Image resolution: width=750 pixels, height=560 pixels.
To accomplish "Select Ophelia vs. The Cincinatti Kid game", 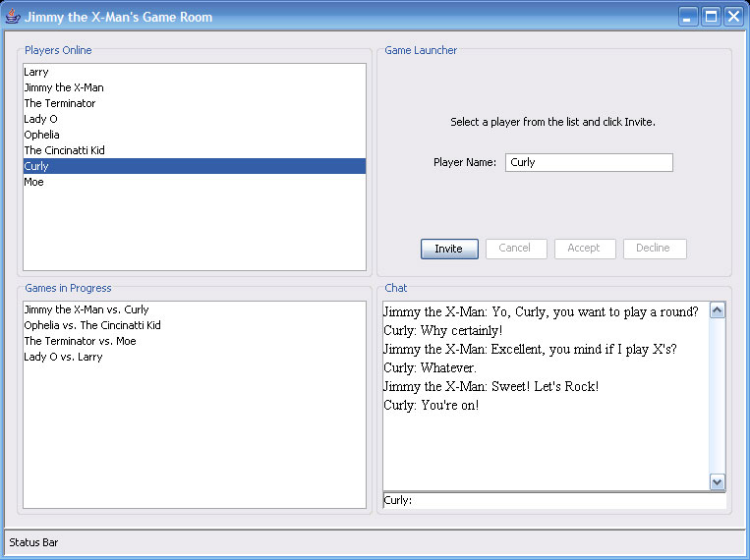I will tap(92, 325).
